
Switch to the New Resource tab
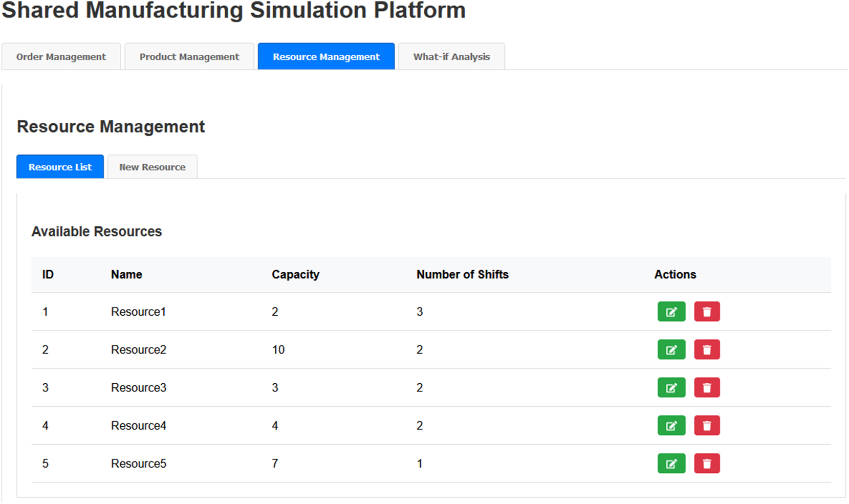click(152, 166)
